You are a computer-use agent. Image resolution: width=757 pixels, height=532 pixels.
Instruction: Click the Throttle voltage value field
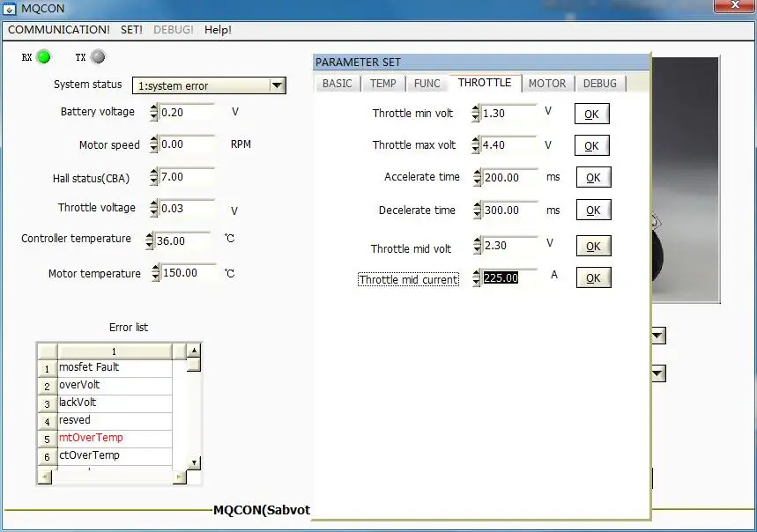[187, 209]
